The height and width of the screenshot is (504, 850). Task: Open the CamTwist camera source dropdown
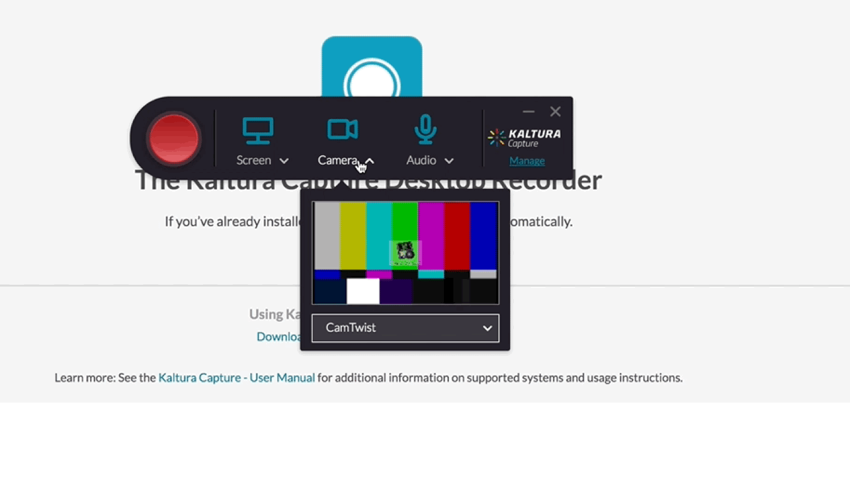405,328
